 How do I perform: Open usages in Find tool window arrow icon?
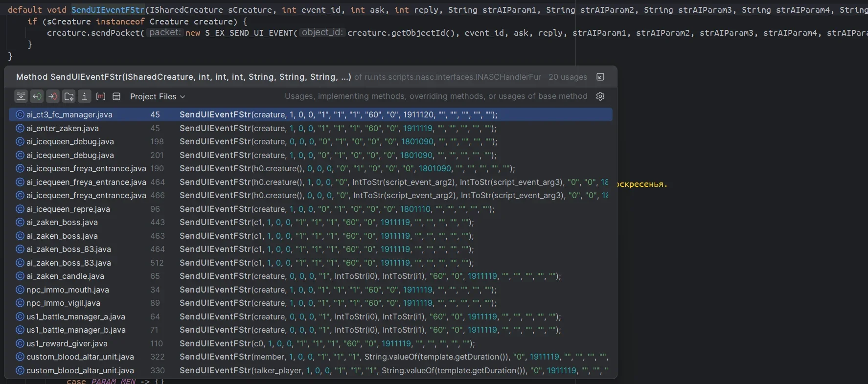pos(600,77)
